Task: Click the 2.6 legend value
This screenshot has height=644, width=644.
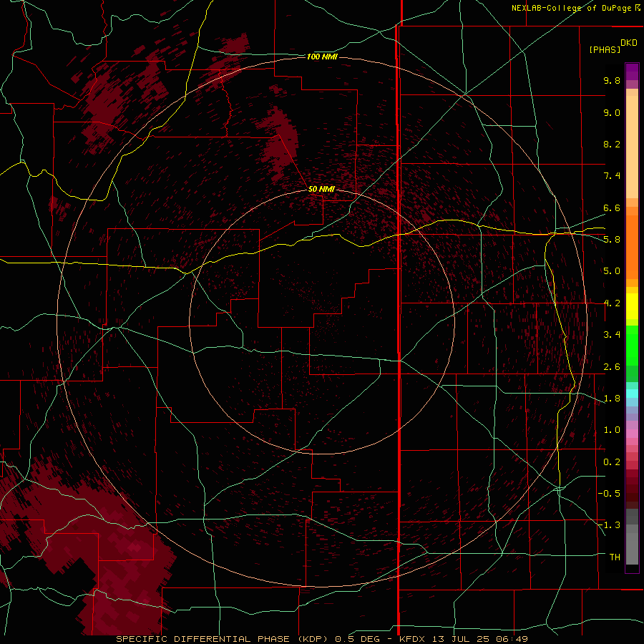Action: [x=612, y=367]
